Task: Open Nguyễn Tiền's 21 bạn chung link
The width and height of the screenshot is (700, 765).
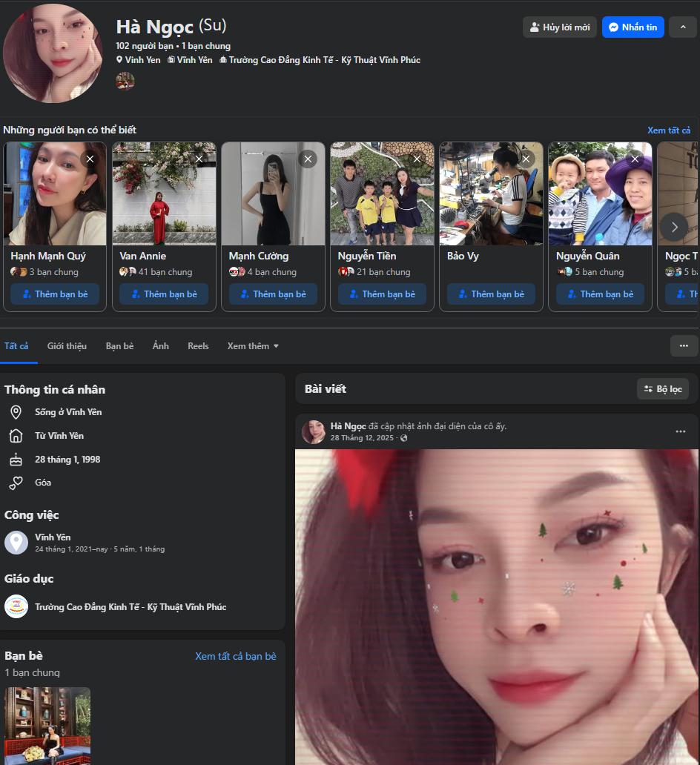Action: (383, 272)
